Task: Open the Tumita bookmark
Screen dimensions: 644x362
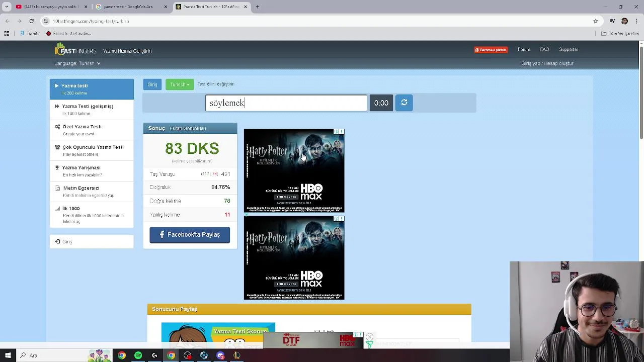Action: 30,33
